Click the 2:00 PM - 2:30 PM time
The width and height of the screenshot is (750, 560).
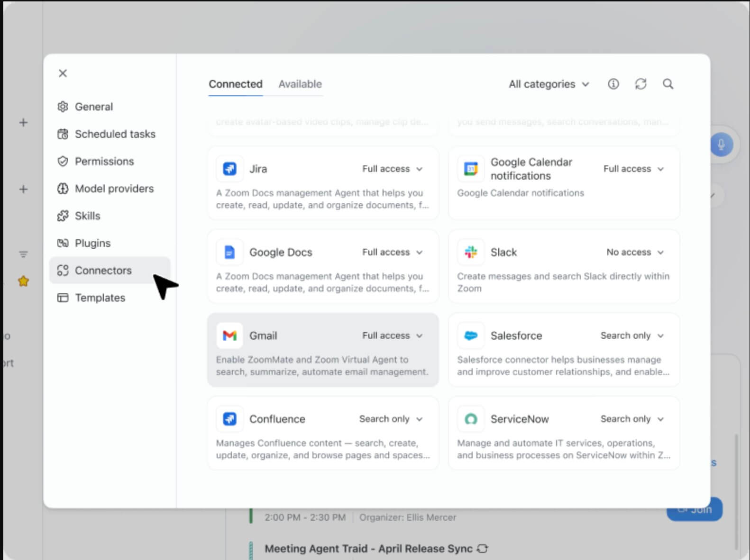[305, 517]
